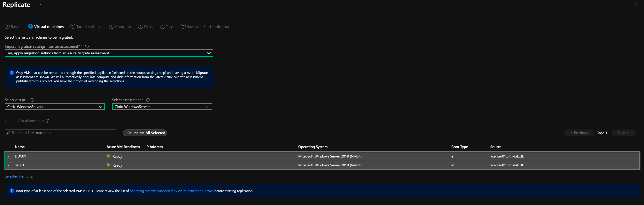Sort by the Name column header
Image resolution: width=644 pixels, height=205 pixels.
(x=20, y=147)
